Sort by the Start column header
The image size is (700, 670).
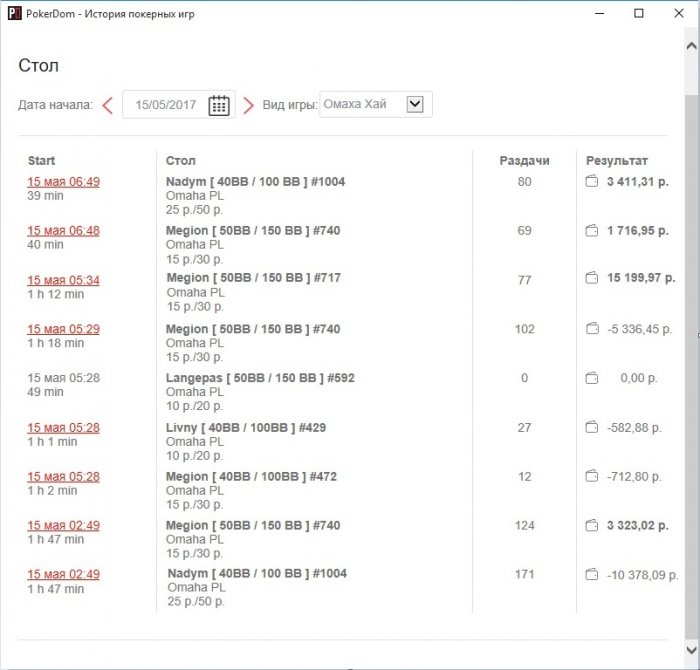pos(42,160)
